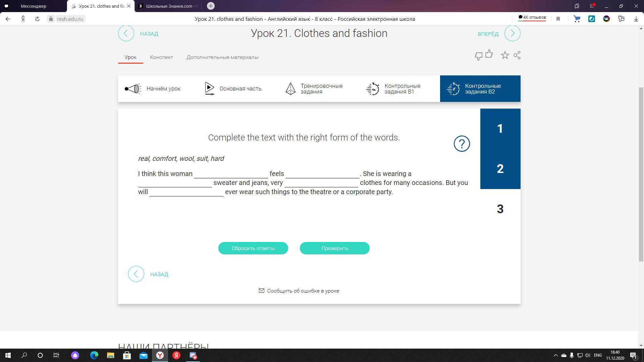
Task: Open the browser downloads icon
Action: point(636,19)
